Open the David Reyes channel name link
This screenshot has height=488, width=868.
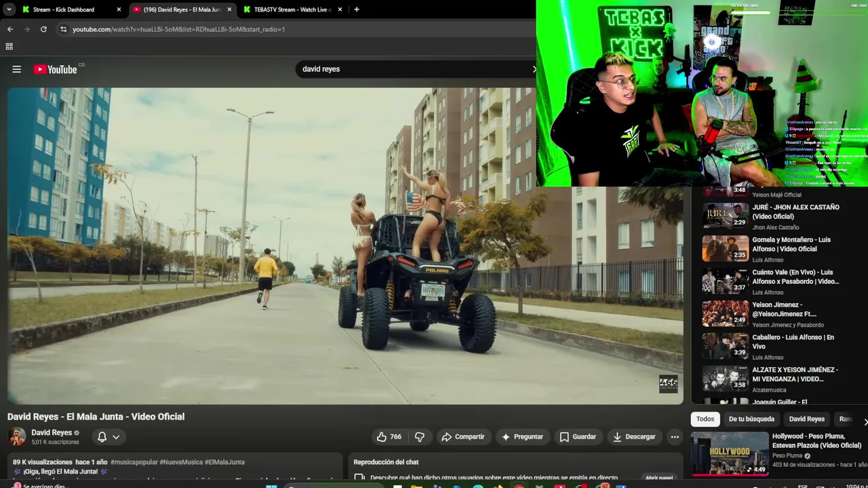pyautogui.click(x=52, y=432)
